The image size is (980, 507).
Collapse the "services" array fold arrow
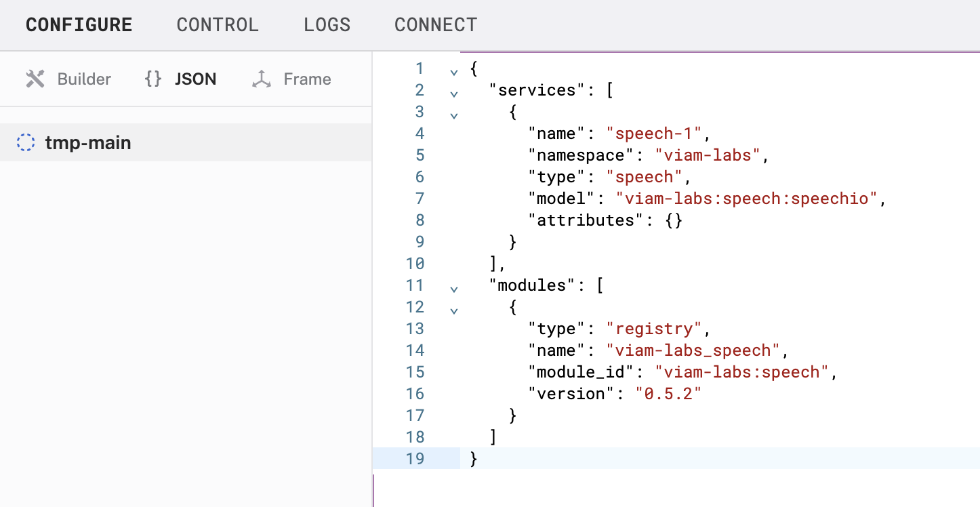click(453, 92)
